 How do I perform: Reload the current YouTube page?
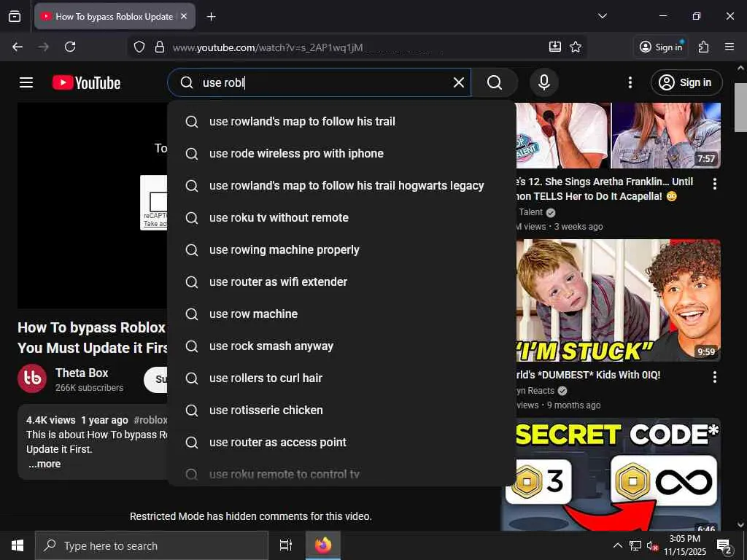point(70,47)
